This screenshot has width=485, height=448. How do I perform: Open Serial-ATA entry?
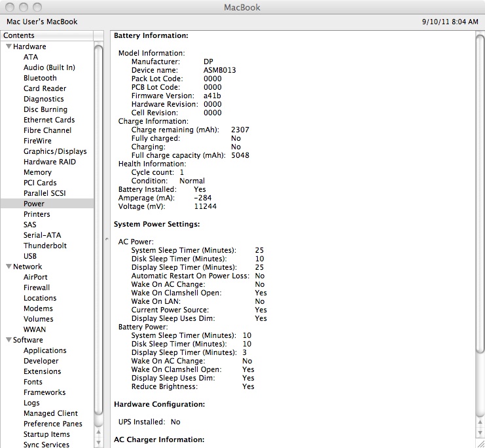point(42,235)
